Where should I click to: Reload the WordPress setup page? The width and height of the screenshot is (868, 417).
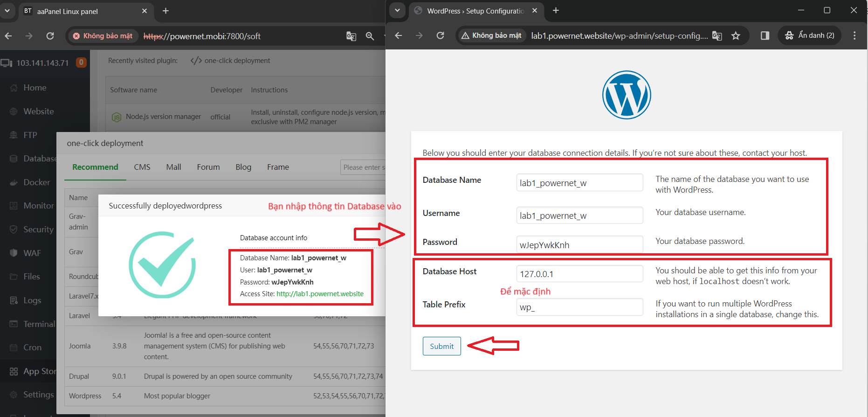click(440, 36)
